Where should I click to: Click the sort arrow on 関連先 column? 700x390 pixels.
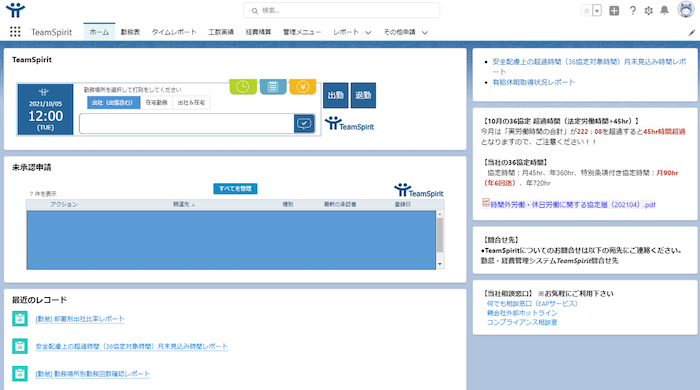[x=193, y=205]
